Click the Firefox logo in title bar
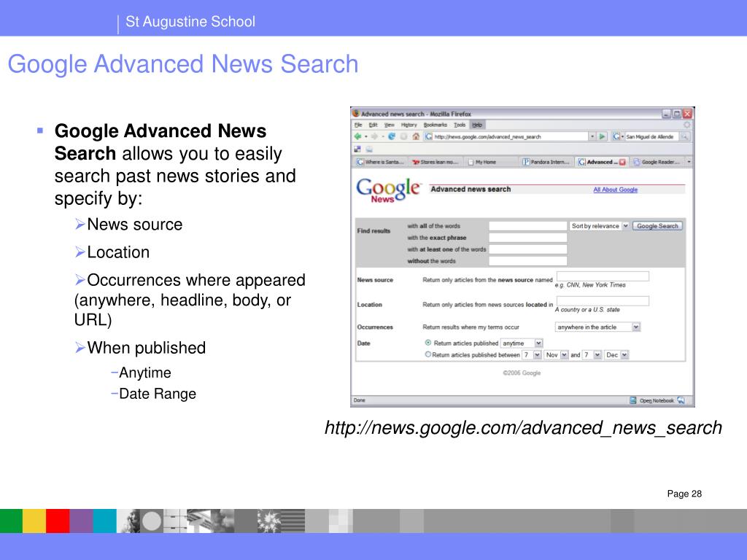 356,114
